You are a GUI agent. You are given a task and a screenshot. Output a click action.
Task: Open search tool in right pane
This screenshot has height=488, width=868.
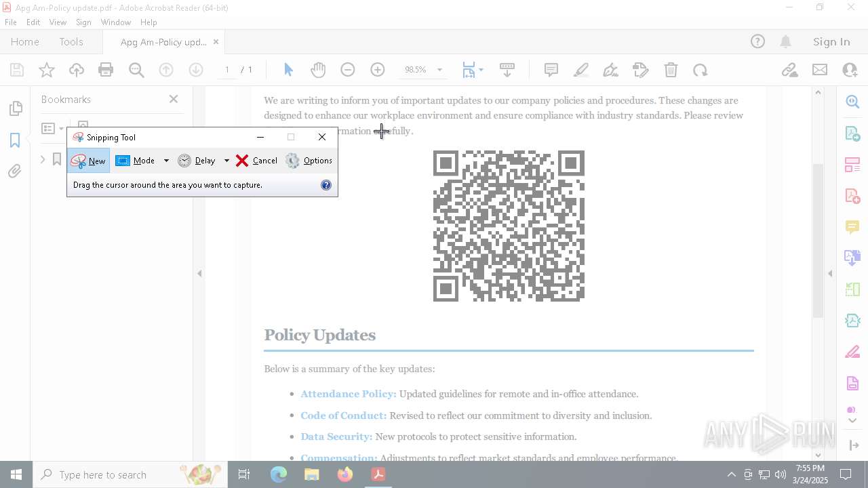(x=852, y=102)
